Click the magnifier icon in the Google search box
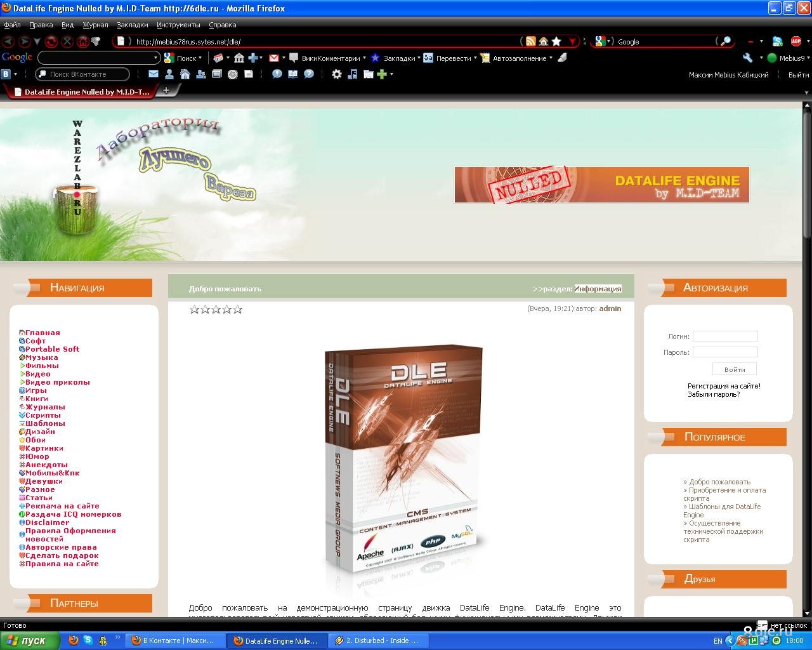 726,41
